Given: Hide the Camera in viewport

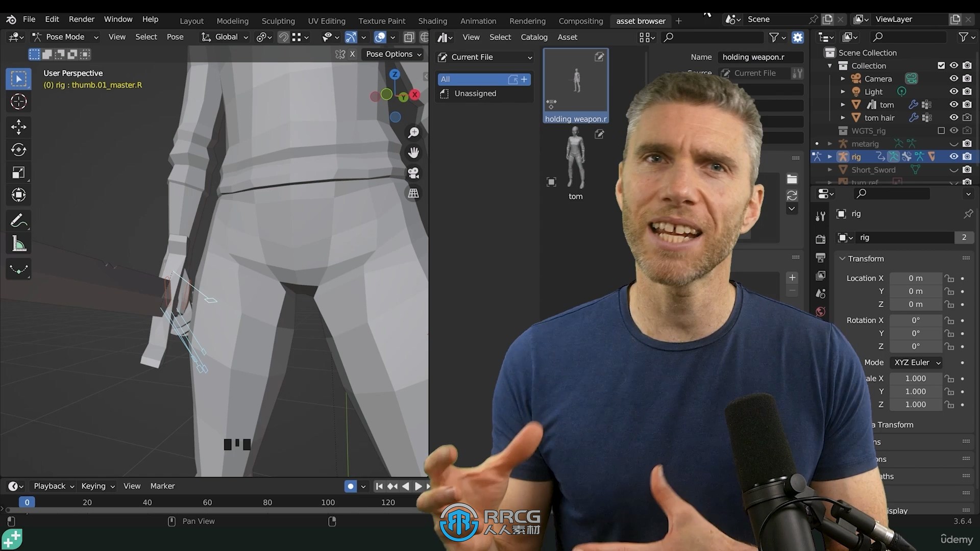Looking at the screenshot, I should (953, 79).
